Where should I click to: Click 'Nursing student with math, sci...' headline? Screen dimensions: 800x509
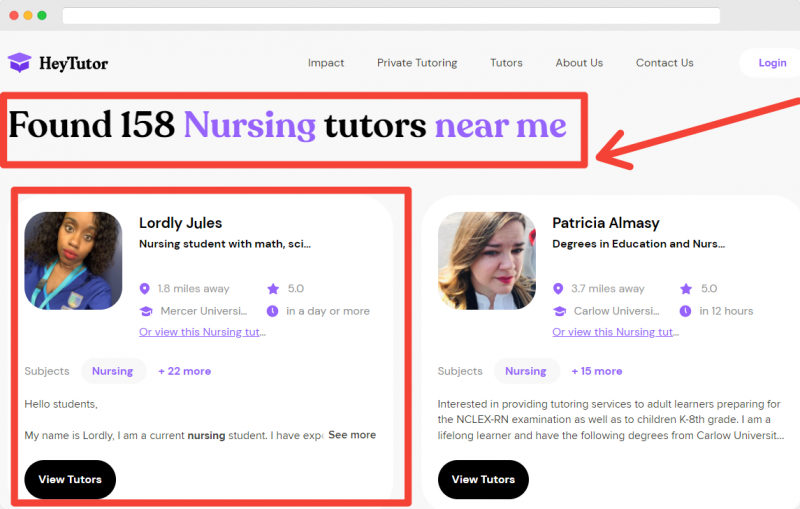(x=225, y=244)
